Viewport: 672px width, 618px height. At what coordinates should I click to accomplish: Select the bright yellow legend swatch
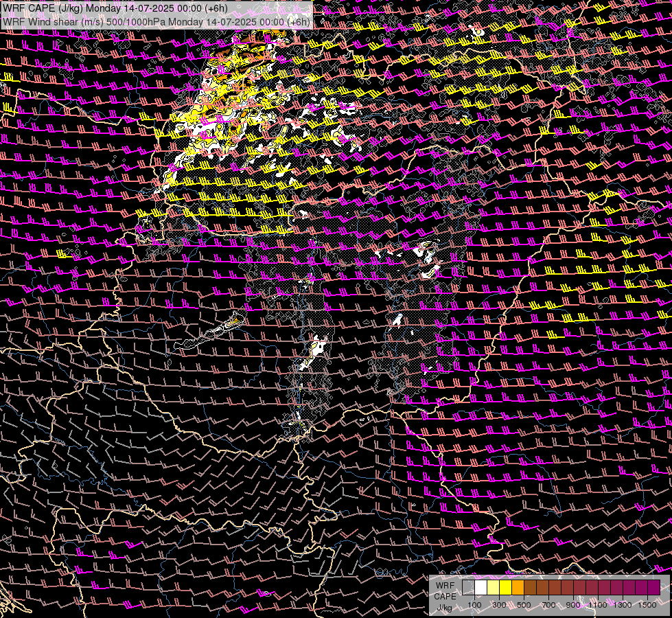point(506,588)
